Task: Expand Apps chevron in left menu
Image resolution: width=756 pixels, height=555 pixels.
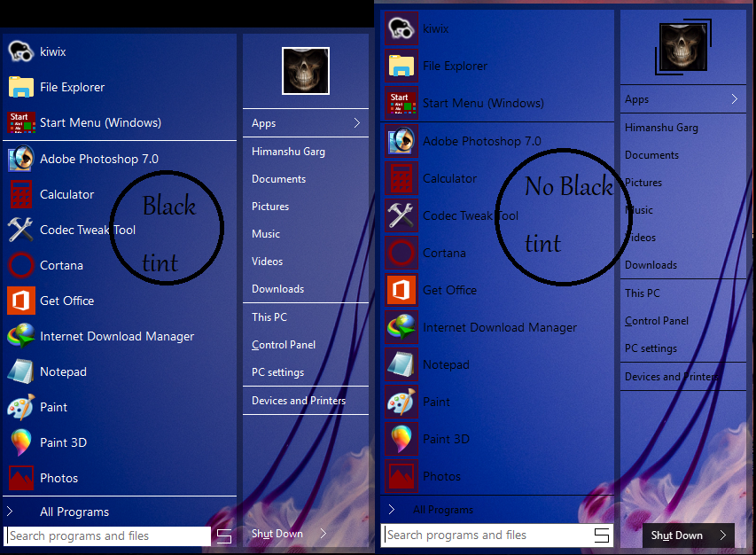Action: [x=357, y=123]
